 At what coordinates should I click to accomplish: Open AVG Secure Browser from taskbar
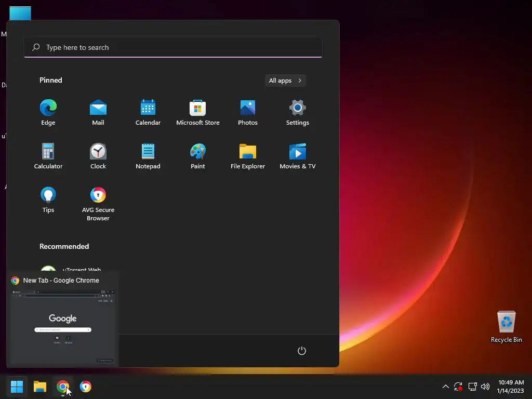pyautogui.click(x=86, y=387)
